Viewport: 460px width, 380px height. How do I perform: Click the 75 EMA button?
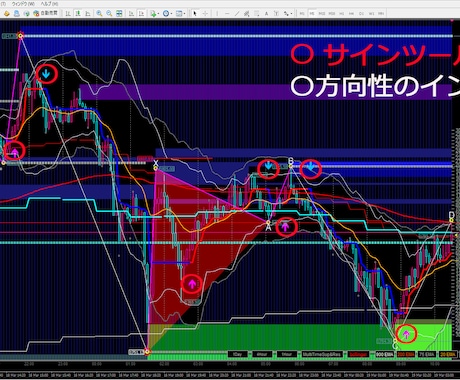coord(427,354)
